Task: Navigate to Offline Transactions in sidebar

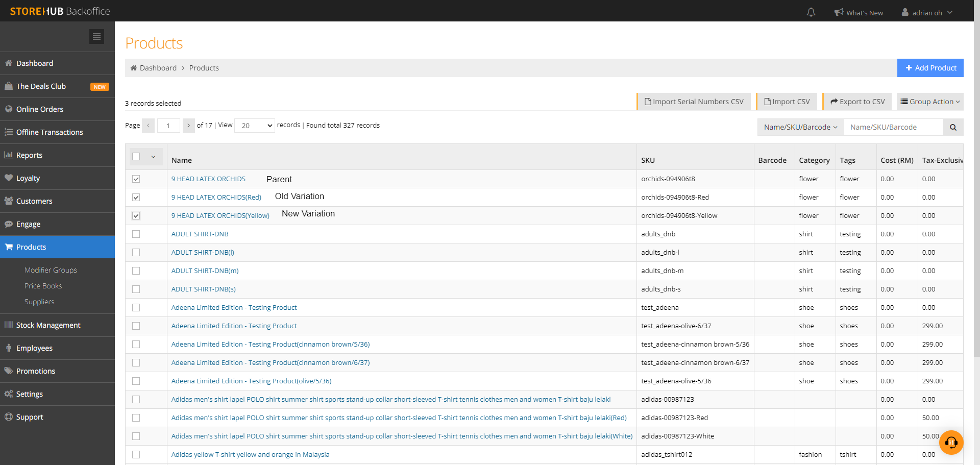Action: point(57,132)
